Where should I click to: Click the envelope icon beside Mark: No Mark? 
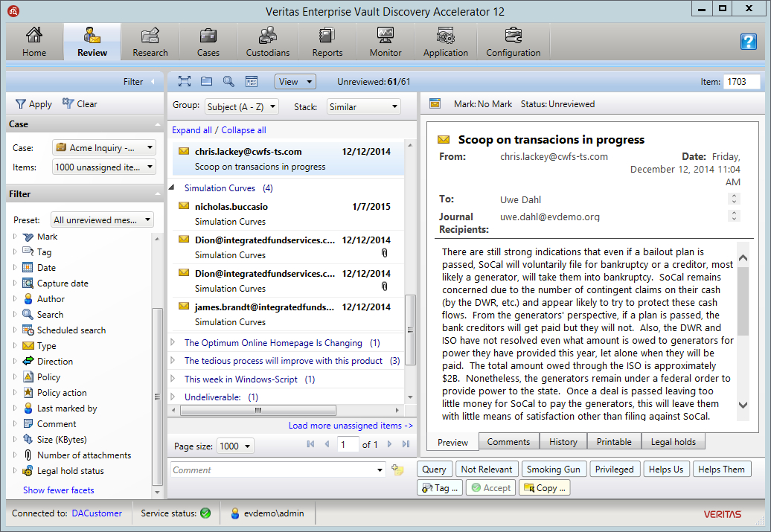[x=435, y=103]
